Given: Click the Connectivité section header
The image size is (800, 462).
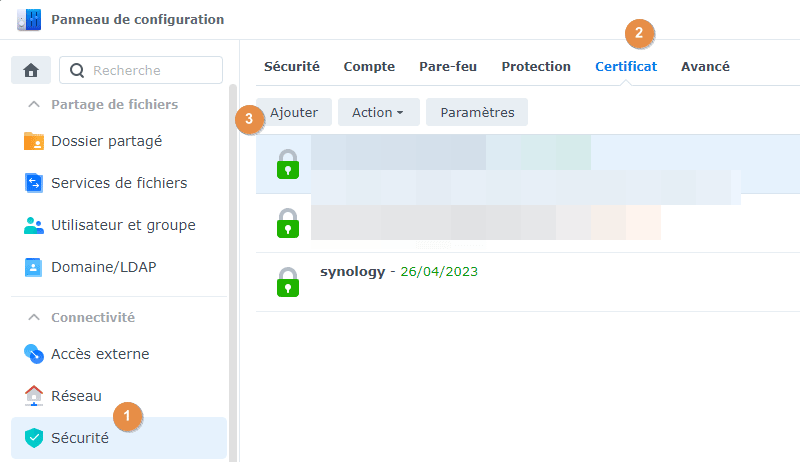Looking at the screenshot, I should click(93, 317).
